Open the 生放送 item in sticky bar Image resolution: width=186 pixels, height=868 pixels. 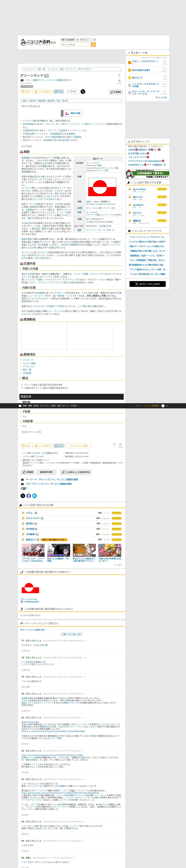[36, 406]
